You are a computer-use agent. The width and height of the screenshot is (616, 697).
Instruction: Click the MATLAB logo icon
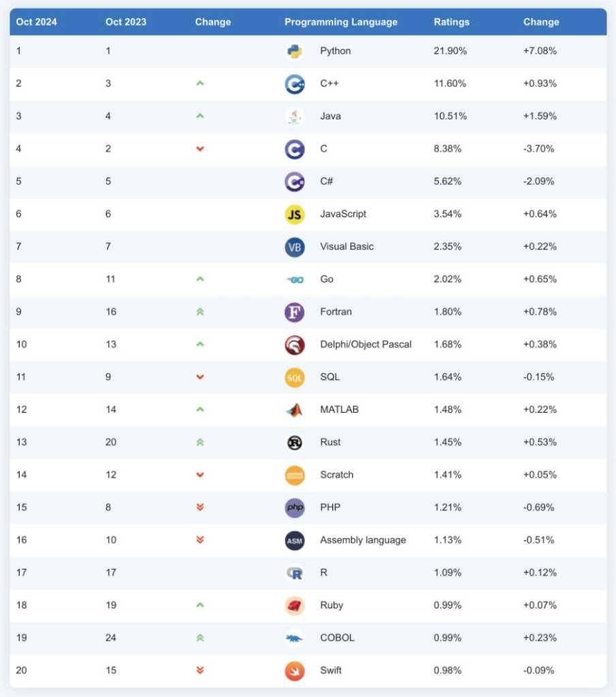pos(294,409)
